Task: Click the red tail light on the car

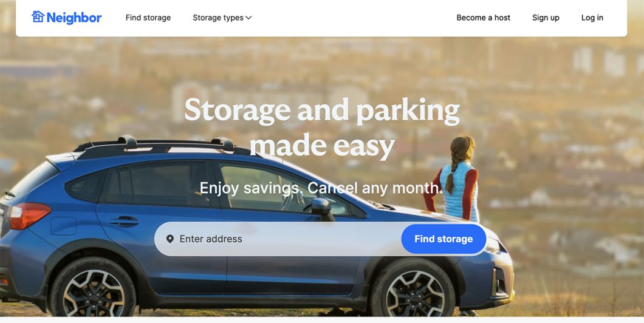Action: tap(29, 216)
